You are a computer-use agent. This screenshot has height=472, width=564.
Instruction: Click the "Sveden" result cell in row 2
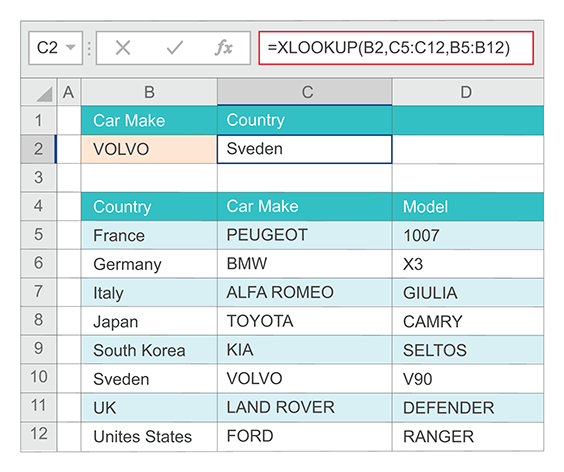click(305, 149)
